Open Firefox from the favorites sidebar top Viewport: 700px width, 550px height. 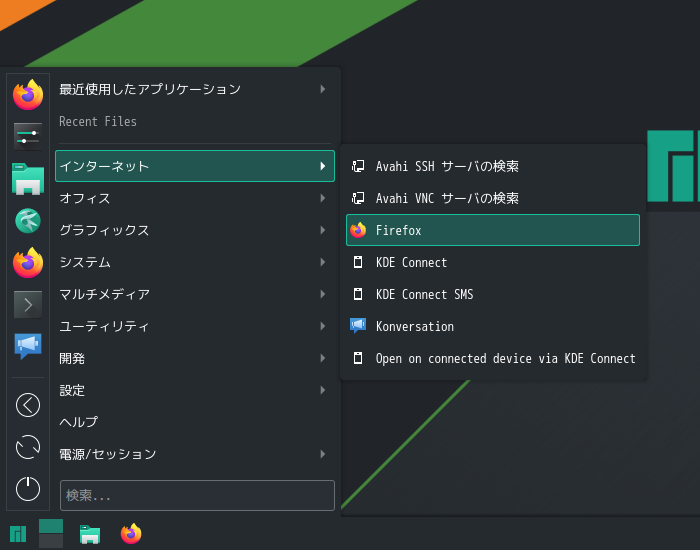[28, 95]
